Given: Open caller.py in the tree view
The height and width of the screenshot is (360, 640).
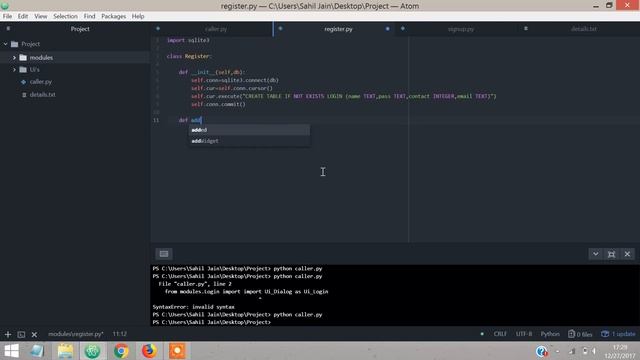Looking at the screenshot, I should point(40,82).
